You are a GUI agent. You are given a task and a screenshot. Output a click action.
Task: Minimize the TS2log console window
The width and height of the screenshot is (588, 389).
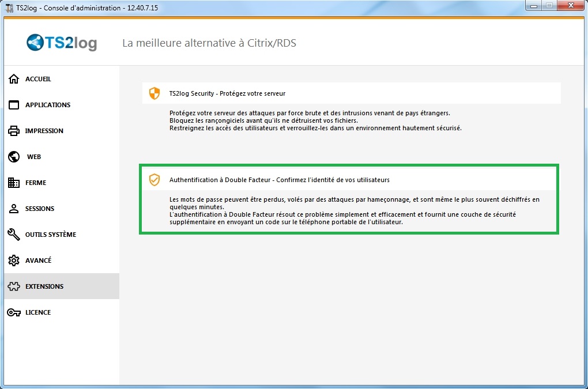click(x=534, y=6)
